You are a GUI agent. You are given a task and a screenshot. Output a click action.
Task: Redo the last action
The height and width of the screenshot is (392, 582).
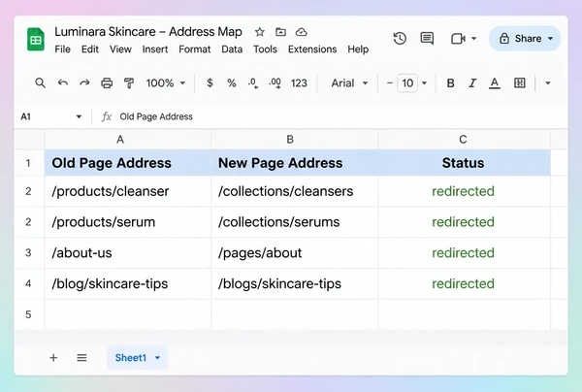click(84, 83)
